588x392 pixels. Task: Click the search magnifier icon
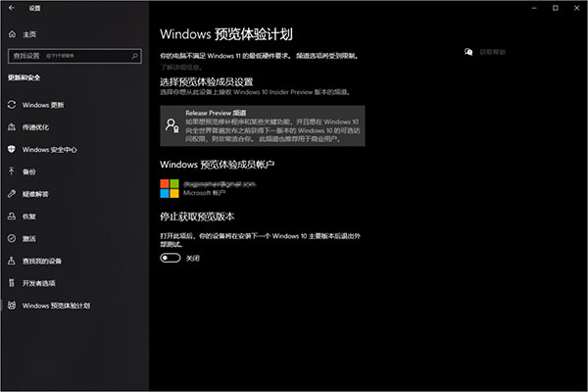coord(134,56)
